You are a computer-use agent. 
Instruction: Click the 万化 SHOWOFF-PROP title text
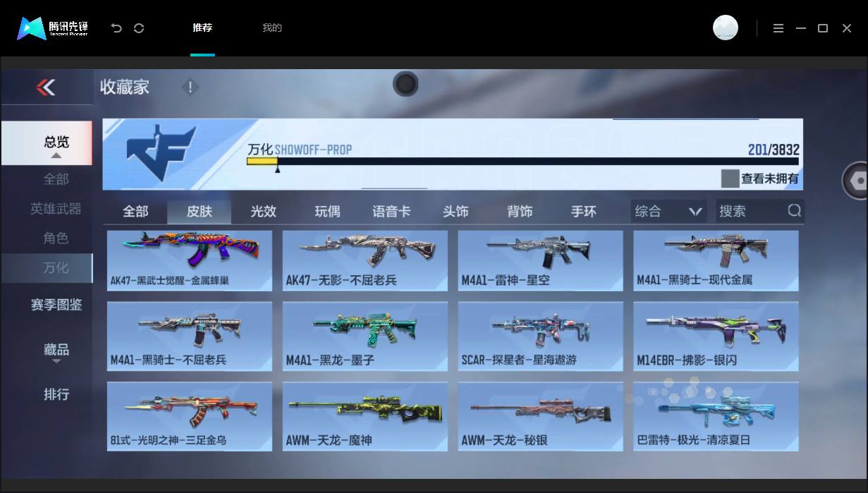(300, 150)
